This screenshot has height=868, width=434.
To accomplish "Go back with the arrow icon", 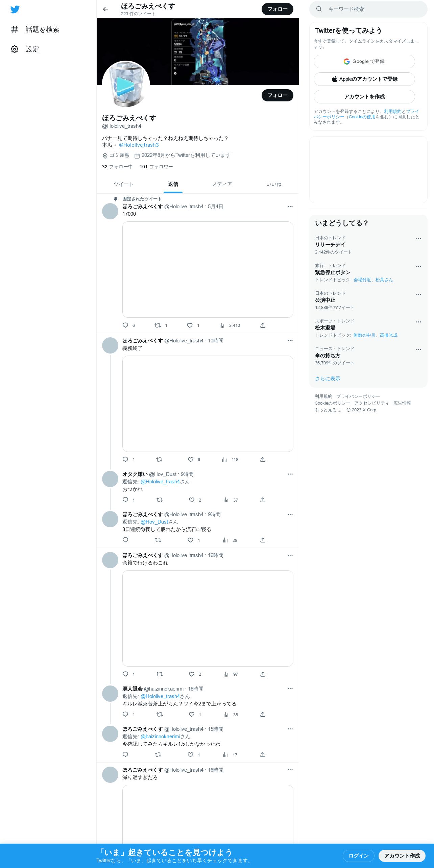I will point(105,9).
